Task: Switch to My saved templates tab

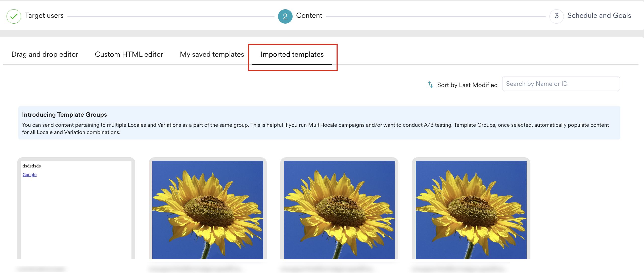Action: coord(212,54)
